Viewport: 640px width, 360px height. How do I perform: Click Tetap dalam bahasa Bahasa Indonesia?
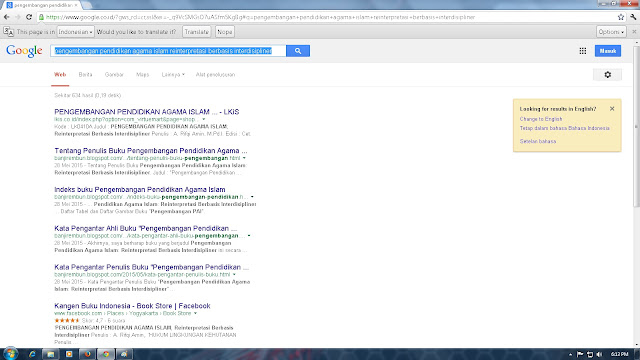pyautogui.click(x=564, y=128)
